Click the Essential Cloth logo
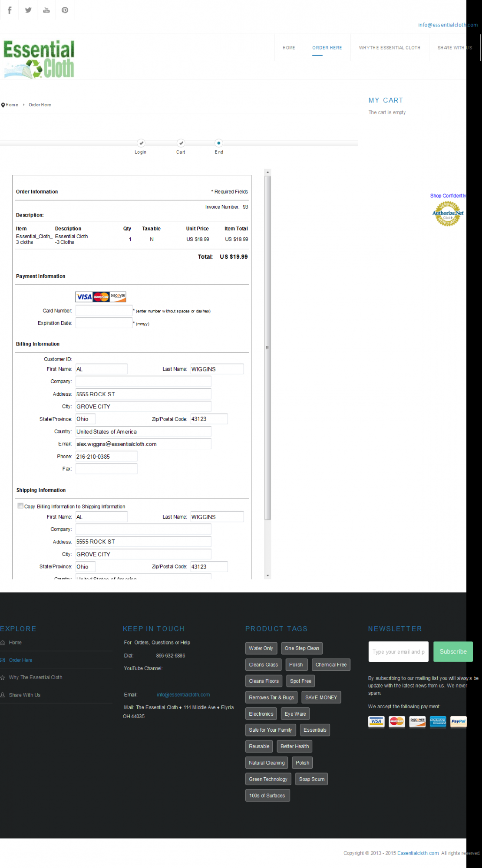482x868 pixels. coord(39,59)
